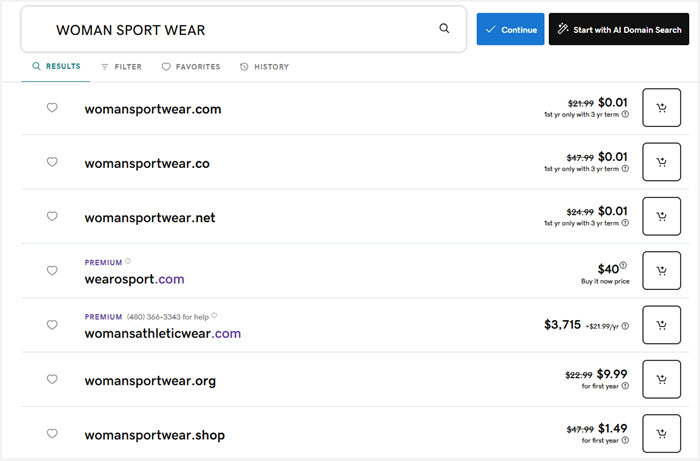Select the Results tab
Image resolution: width=700 pixels, height=461 pixels.
pos(56,67)
